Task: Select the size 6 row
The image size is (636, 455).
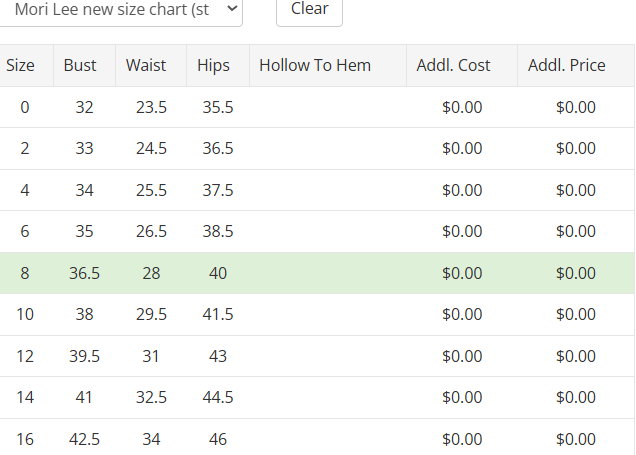Action: (x=317, y=232)
